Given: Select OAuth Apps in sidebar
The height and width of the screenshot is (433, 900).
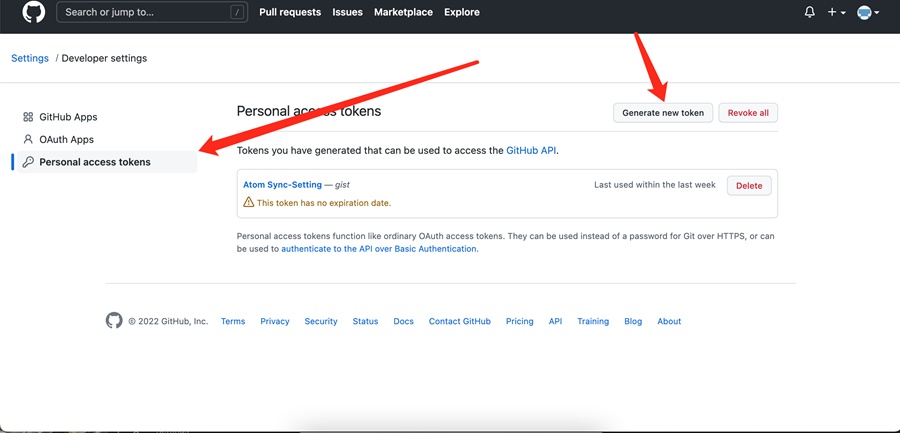Looking at the screenshot, I should [x=66, y=139].
